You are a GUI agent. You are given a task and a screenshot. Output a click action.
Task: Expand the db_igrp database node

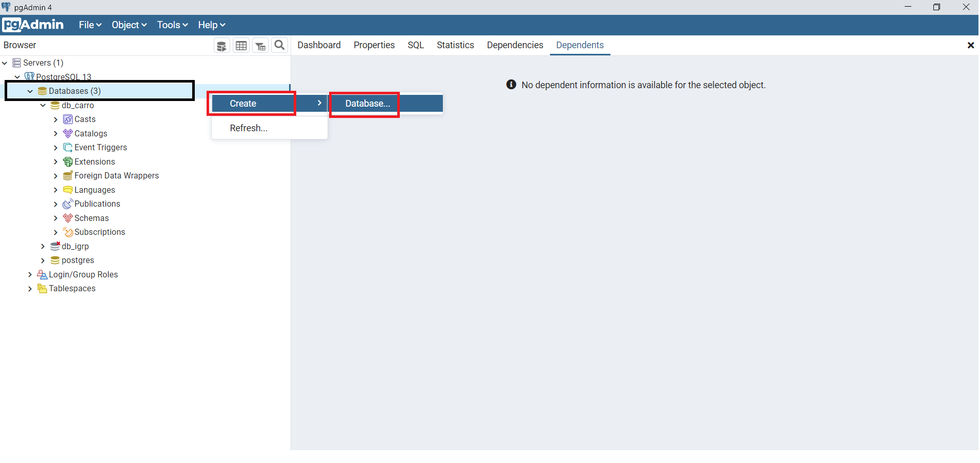pyautogui.click(x=43, y=246)
